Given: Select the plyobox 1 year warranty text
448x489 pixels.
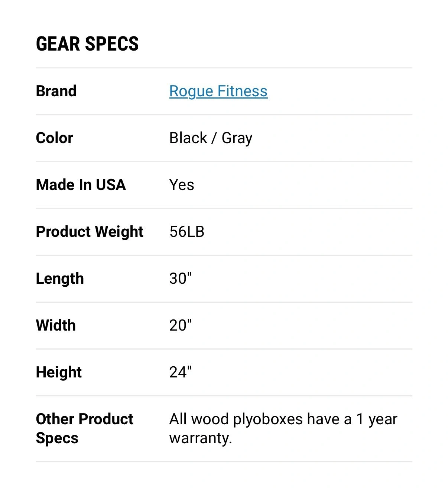Looking at the screenshot, I should click(x=283, y=428).
